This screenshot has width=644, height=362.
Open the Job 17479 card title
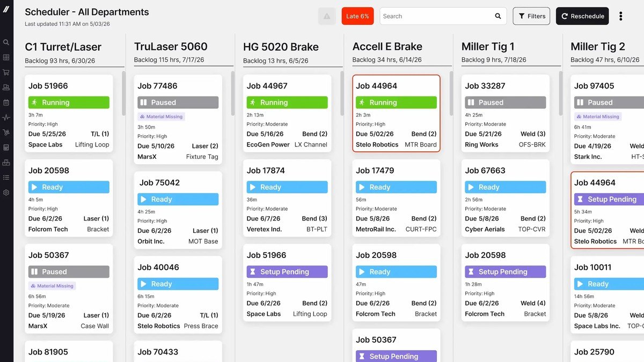click(375, 171)
